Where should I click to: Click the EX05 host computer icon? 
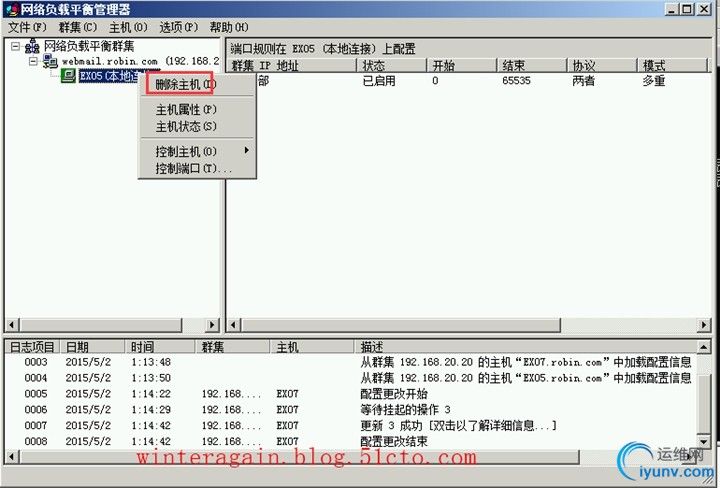click(x=68, y=75)
